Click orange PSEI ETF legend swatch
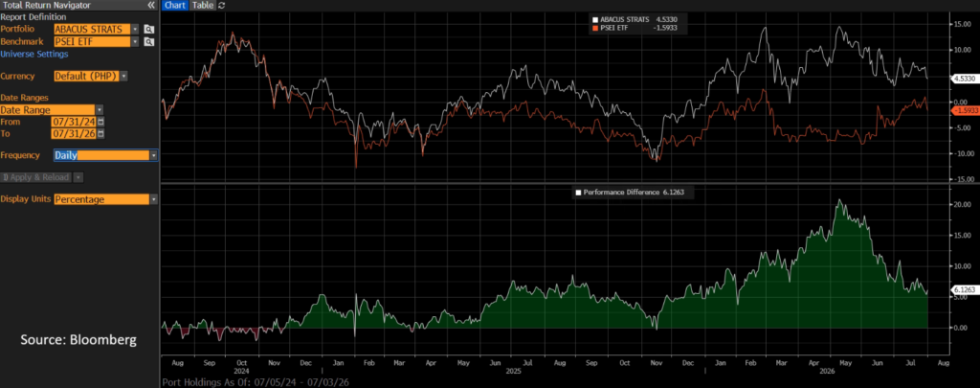This screenshot has height=388, width=980. pos(595,28)
